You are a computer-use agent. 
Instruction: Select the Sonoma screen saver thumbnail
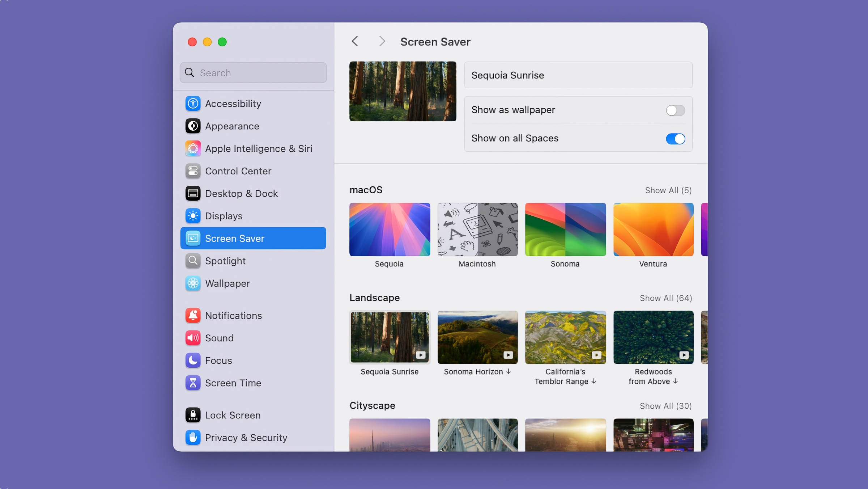coord(565,229)
